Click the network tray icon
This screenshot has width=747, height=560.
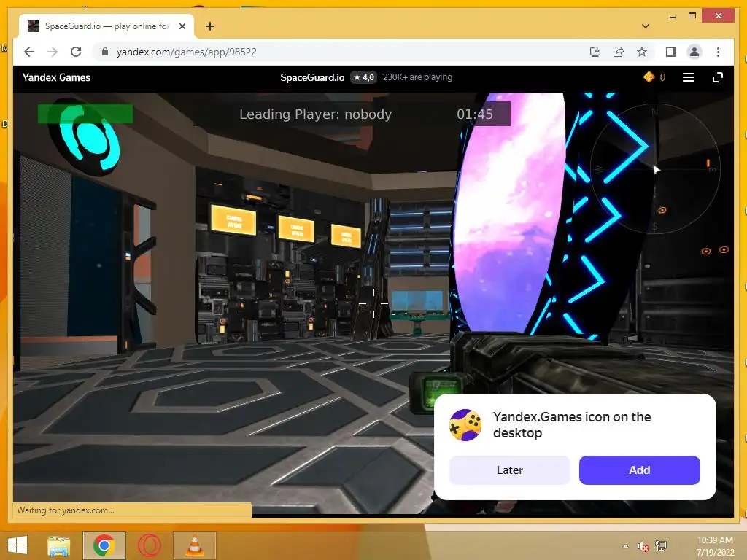tap(661, 546)
